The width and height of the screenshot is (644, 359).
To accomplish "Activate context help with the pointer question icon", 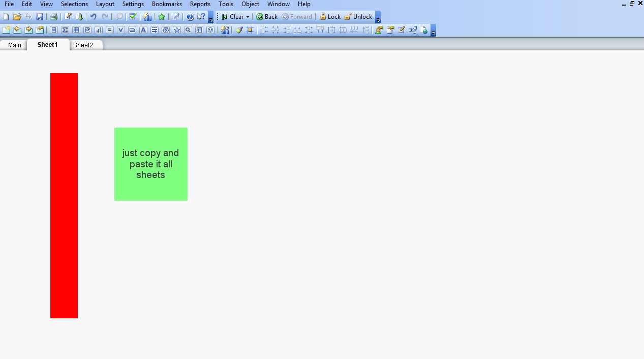I will click(201, 17).
